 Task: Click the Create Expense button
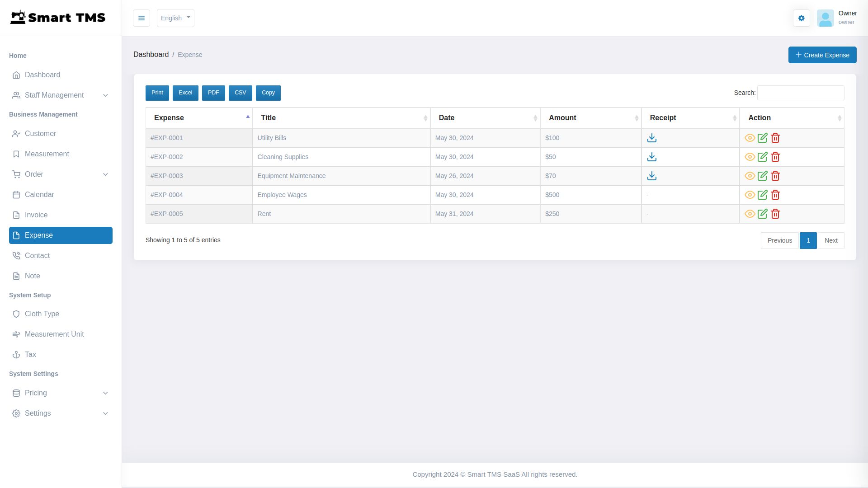point(822,55)
